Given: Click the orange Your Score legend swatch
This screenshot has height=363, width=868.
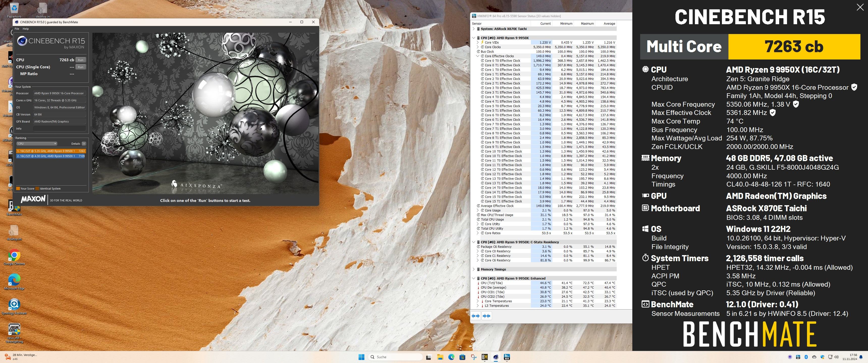Looking at the screenshot, I should pos(18,189).
